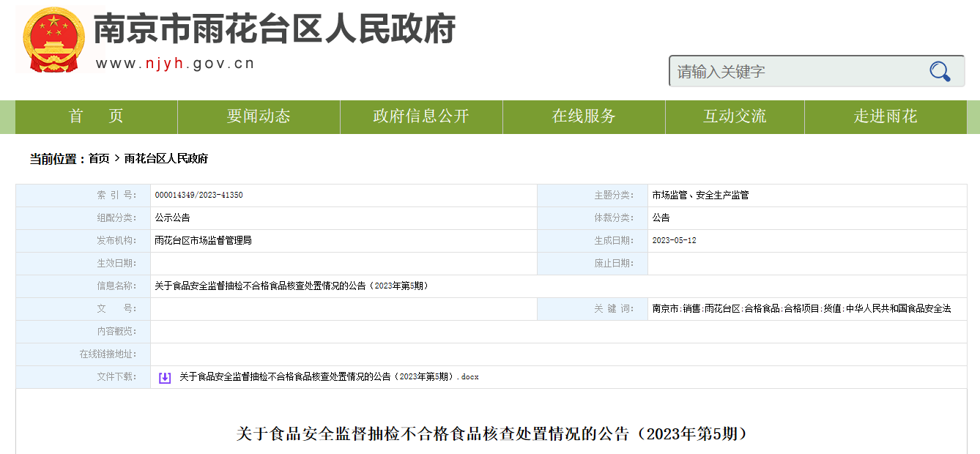Download the 2023年第5期 docx attachment

point(329,377)
